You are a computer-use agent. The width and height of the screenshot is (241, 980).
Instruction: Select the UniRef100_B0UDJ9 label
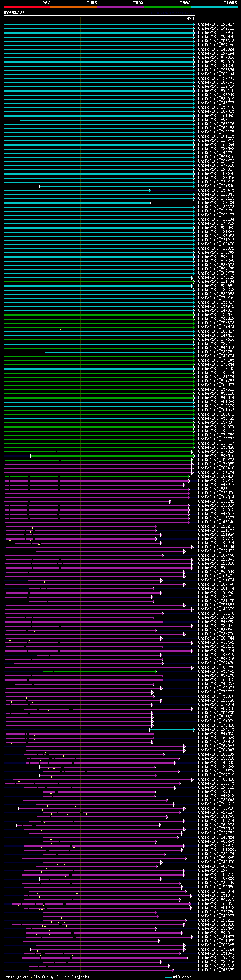216,572
